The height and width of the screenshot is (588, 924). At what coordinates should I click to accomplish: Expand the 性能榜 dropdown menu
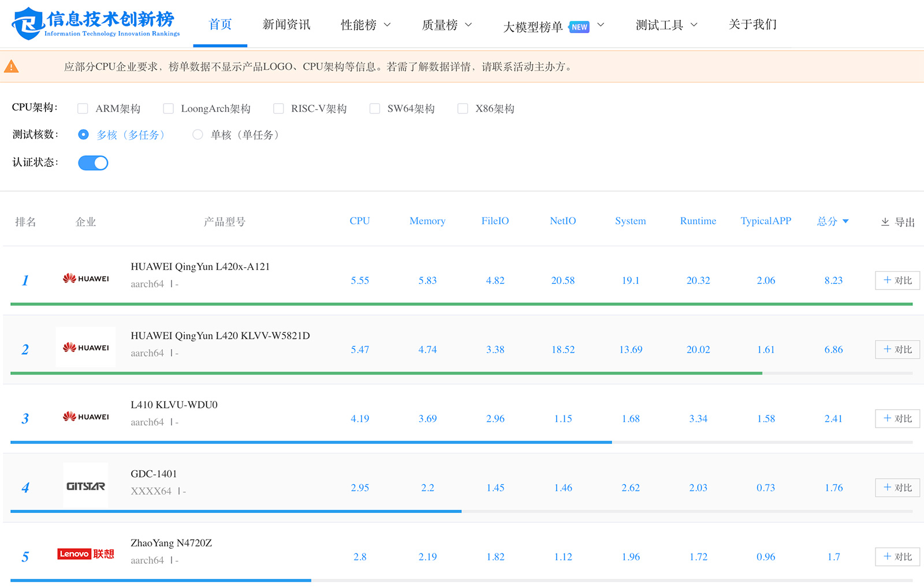(366, 25)
